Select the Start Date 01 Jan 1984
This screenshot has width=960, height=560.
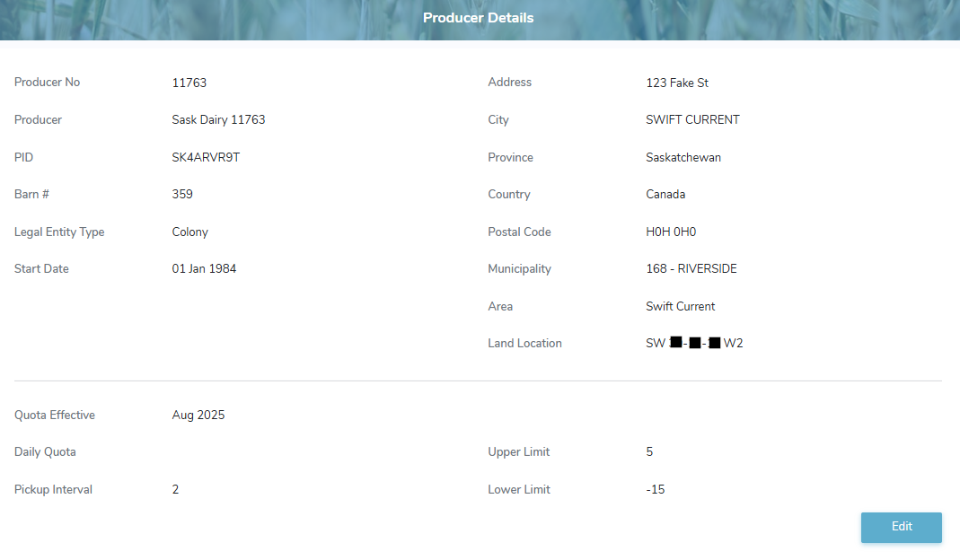pos(204,268)
